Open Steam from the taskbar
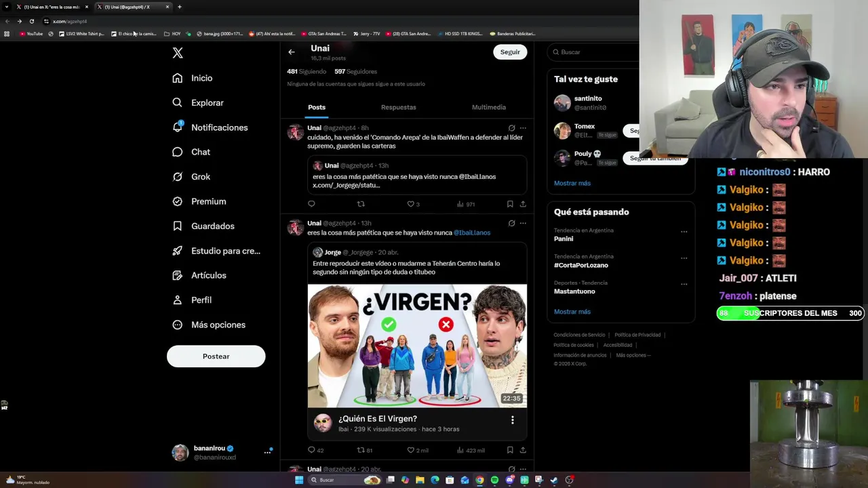The height and width of the screenshot is (488, 868). coord(554,480)
